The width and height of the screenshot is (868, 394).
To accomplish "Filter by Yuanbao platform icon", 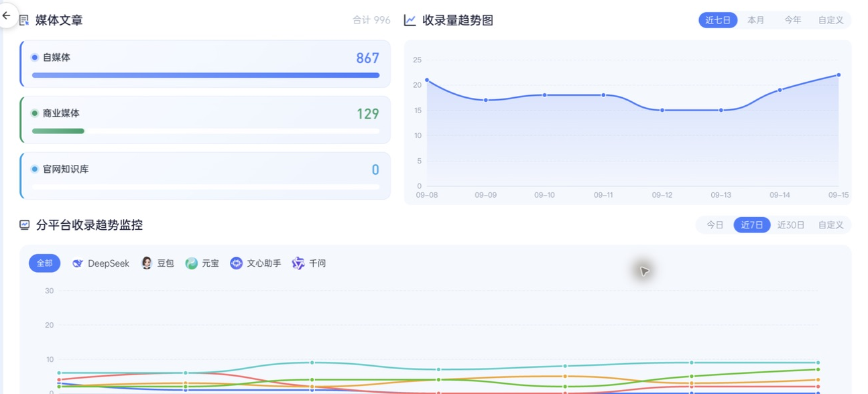I will [192, 263].
